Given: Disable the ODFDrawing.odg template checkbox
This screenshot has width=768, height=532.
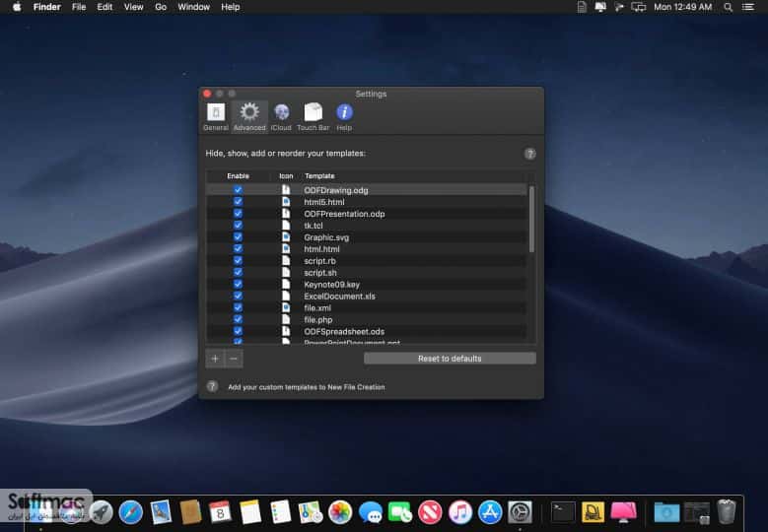Looking at the screenshot, I should tap(238, 190).
